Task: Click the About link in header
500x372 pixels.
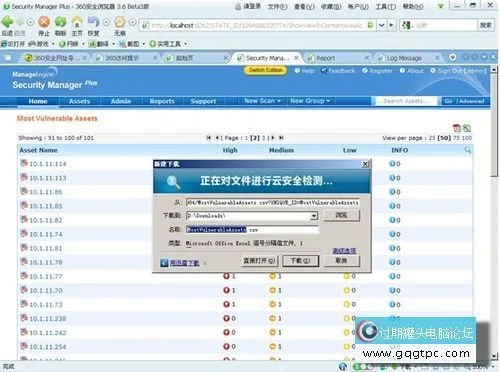Action: (x=411, y=71)
